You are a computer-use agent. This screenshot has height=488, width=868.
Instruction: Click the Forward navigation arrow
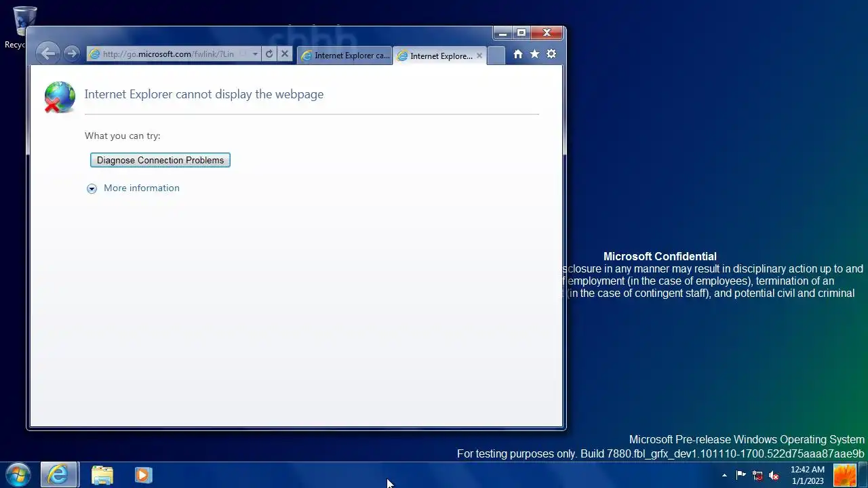(x=71, y=54)
